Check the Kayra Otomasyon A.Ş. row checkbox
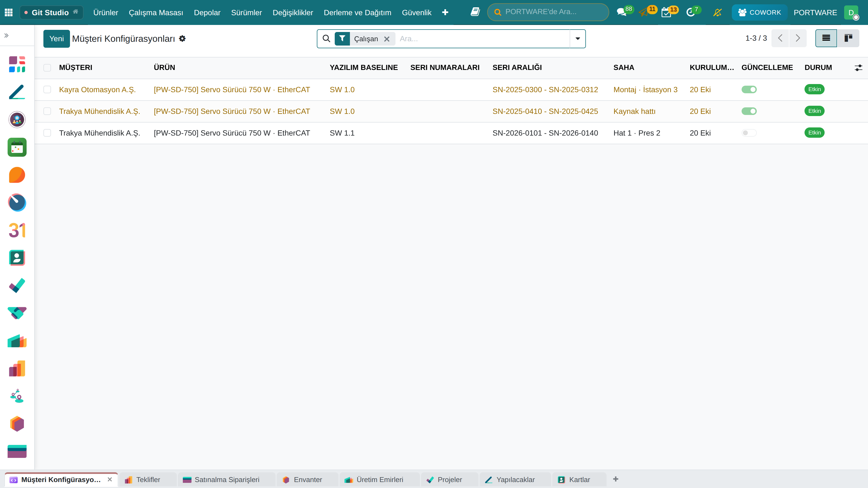868x488 pixels. point(47,89)
